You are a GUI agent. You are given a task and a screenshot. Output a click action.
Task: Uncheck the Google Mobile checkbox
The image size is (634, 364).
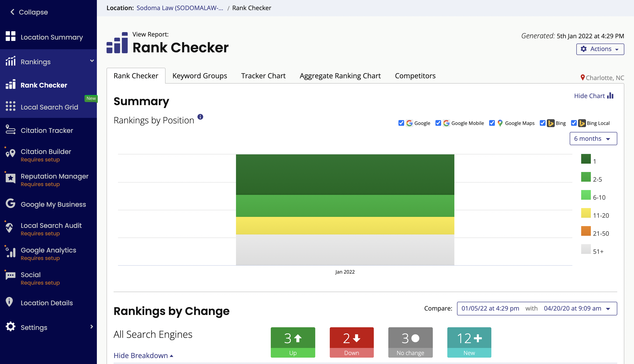(438, 123)
